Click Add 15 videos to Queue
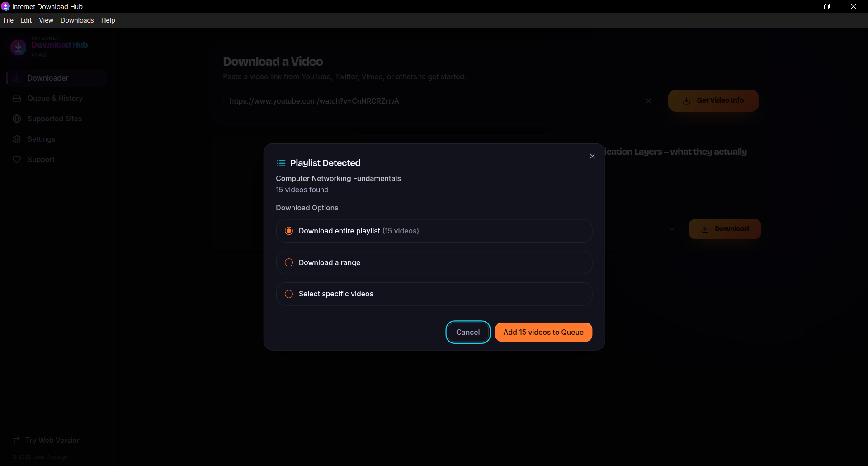This screenshot has height=466, width=868. (543, 332)
